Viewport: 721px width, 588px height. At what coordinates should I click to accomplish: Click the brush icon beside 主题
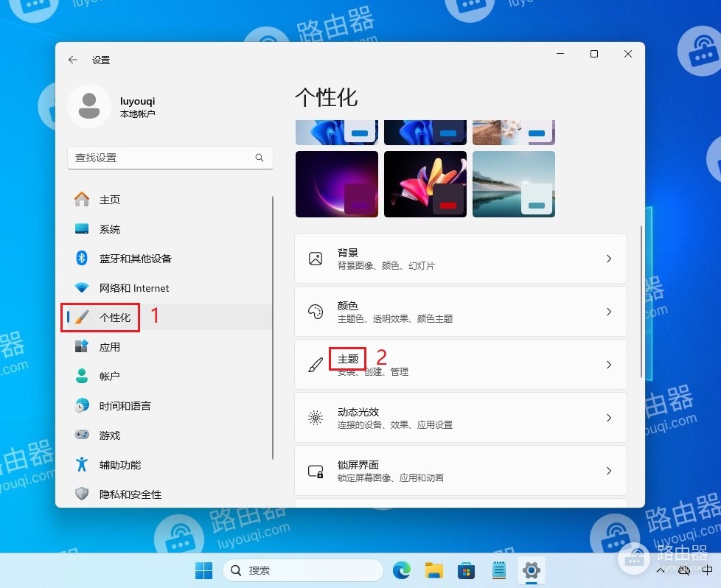tap(316, 365)
